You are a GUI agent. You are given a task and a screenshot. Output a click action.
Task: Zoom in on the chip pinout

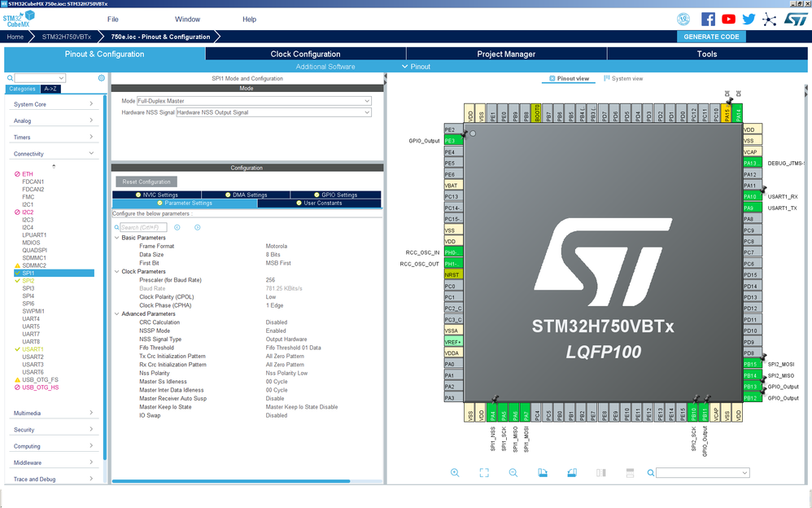[x=455, y=472]
